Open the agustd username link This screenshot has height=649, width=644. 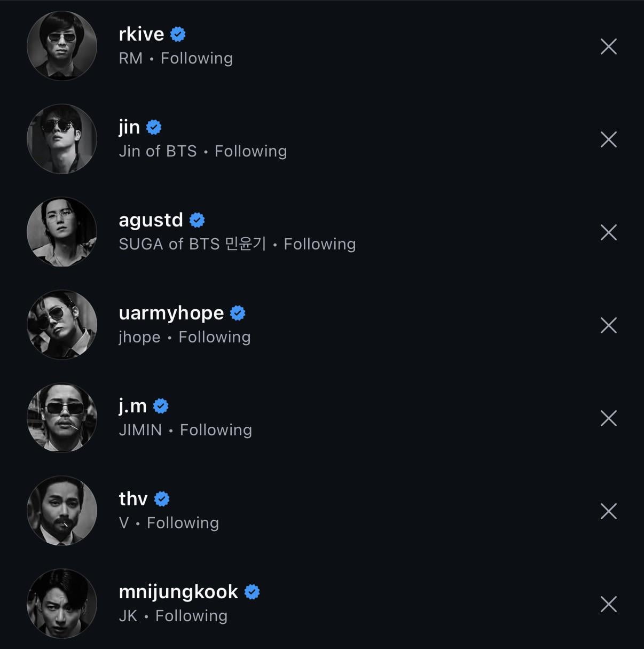pyautogui.click(x=150, y=220)
